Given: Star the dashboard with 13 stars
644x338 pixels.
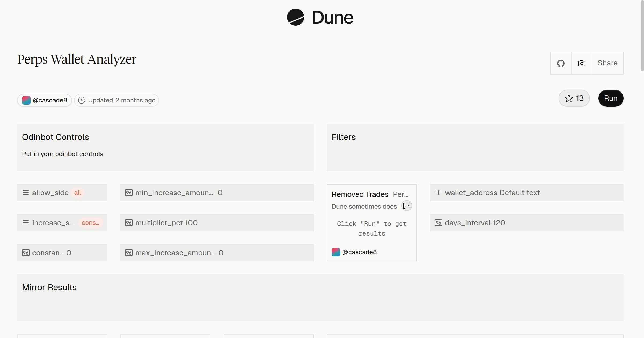Looking at the screenshot, I should point(574,98).
